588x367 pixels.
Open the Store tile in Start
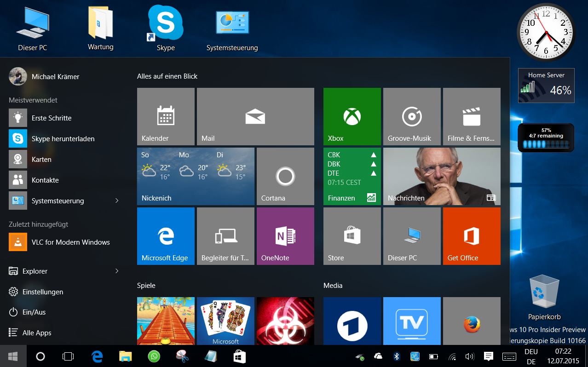352,236
